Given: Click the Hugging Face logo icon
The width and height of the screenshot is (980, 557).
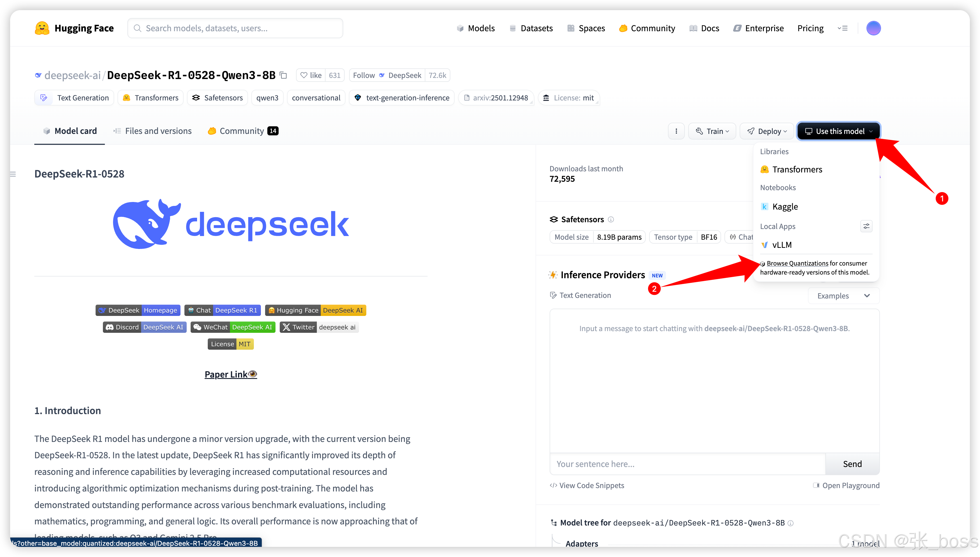Looking at the screenshot, I should pyautogui.click(x=42, y=28).
